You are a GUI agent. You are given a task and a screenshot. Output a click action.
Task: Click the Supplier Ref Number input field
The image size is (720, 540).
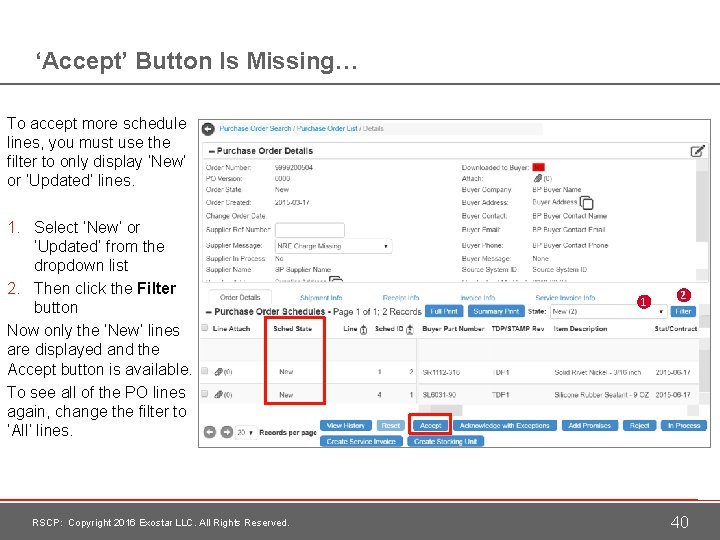[x=309, y=230]
